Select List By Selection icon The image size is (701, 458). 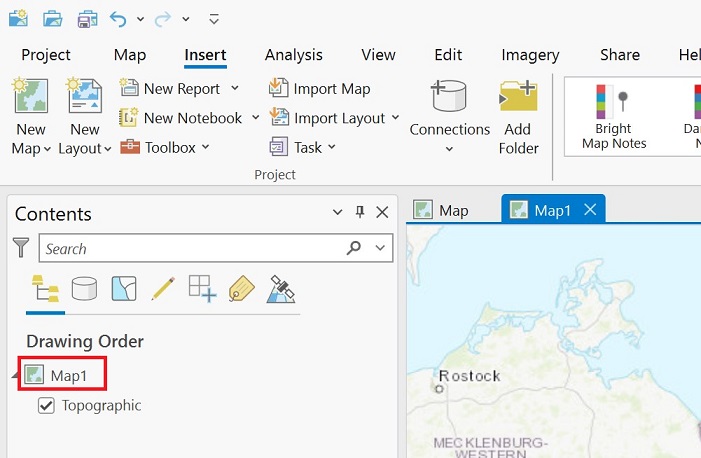click(124, 289)
